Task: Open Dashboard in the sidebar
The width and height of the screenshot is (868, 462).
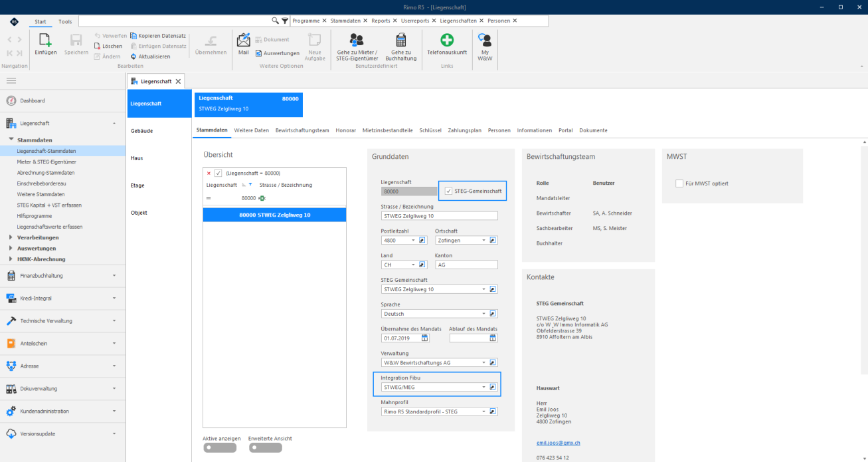Action: tap(62, 100)
